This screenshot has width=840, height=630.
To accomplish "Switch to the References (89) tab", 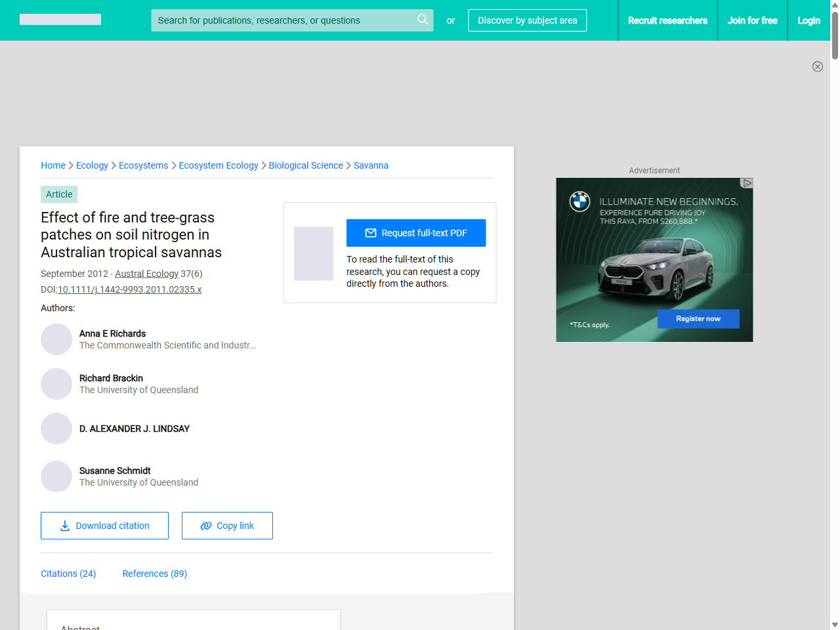I will (x=155, y=574).
